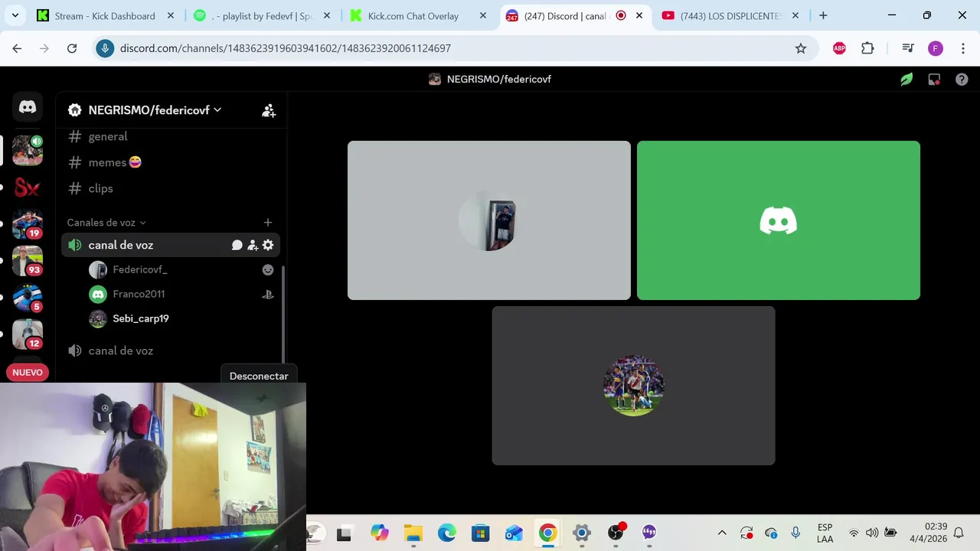Viewport: 980px width, 551px height.
Task: Switch to Stream - Kick Dashboard tab
Action: [x=106, y=15]
